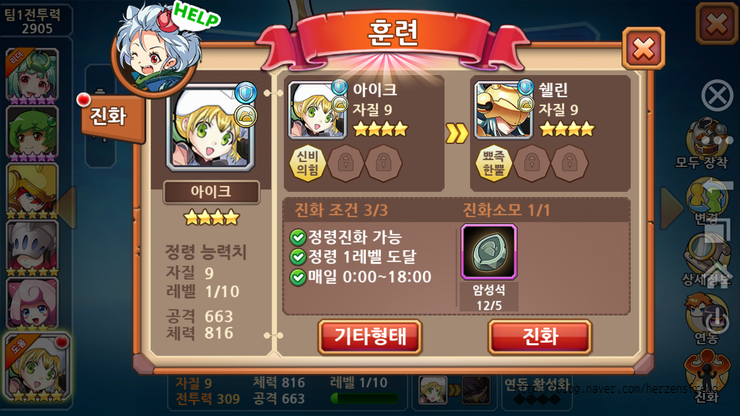The width and height of the screenshot is (740, 416).
Task: Toggle the 정령 1레벨 도달 checkmark
Action: click(298, 257)
